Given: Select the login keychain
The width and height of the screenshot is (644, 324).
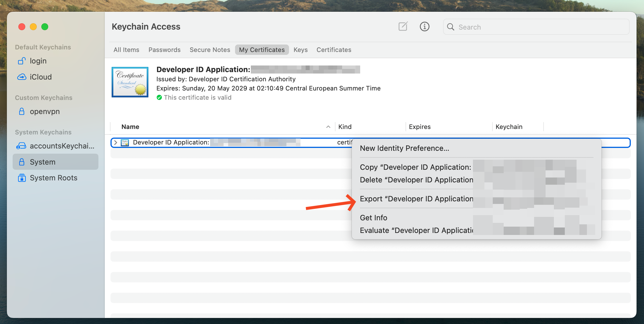Looking at the screenshot, I should [56, 61].
